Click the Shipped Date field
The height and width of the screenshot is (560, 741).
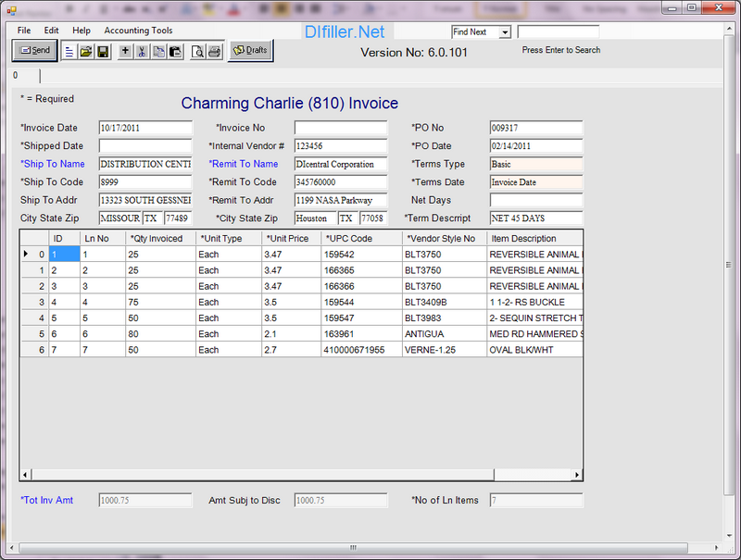(x=145, y=146)
